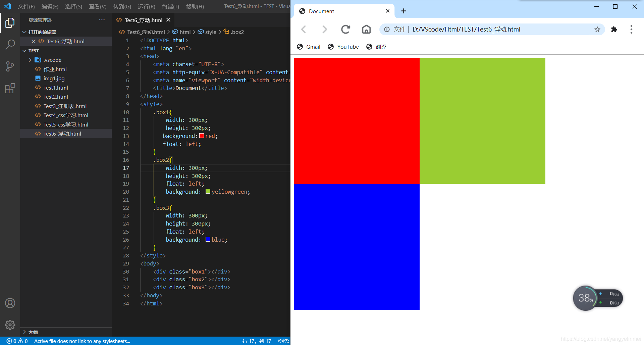This screenshot has height=345, width=644.
Task: Select the Document browser tab
Action: click(344, 11)
